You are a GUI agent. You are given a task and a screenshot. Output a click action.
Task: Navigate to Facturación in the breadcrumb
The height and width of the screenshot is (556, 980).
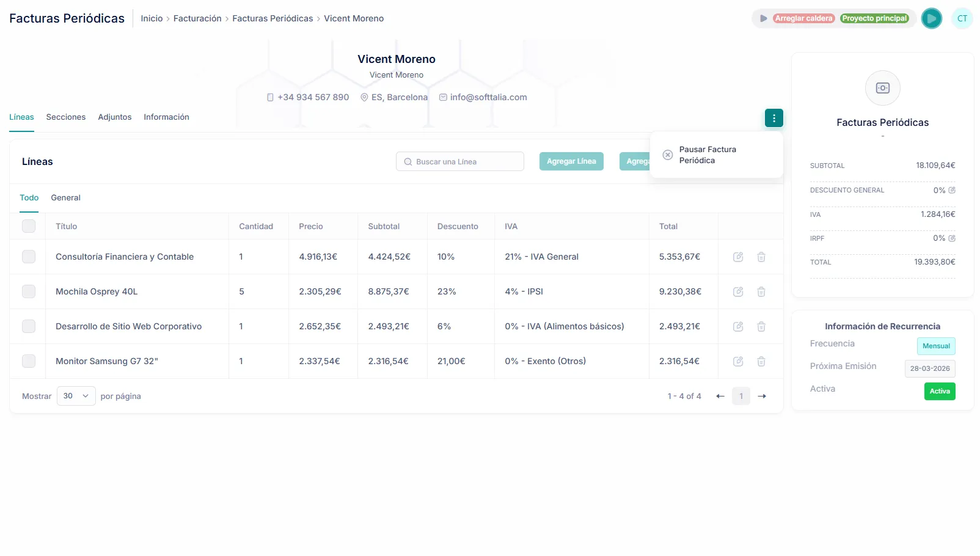(x=197, y=19)
